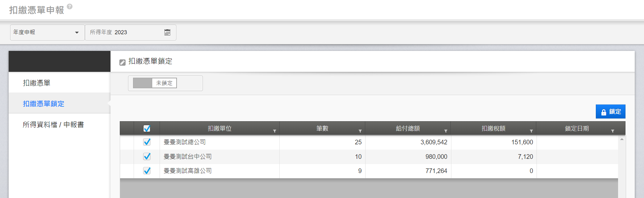Open the calendar picker for 所得年度
The height and width of the screenshot is (198, 644).
pos(167,32)
